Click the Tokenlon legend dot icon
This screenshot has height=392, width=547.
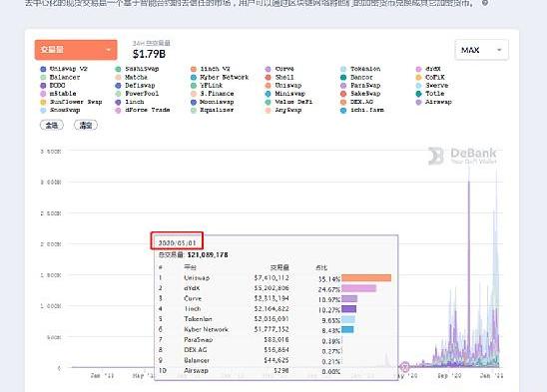pyautogui.click(x=343, y=69)
